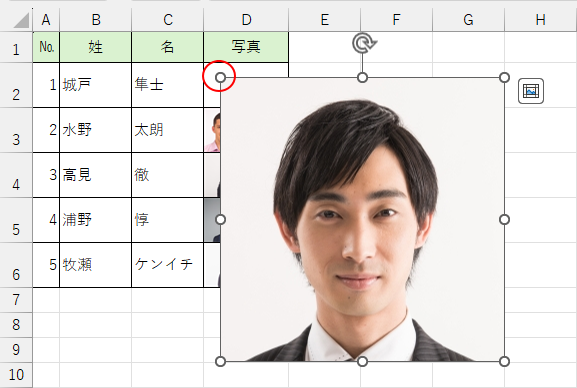
Task: Click the "写真" header cell
Action: pyautogui.click(x=246, y=47)
